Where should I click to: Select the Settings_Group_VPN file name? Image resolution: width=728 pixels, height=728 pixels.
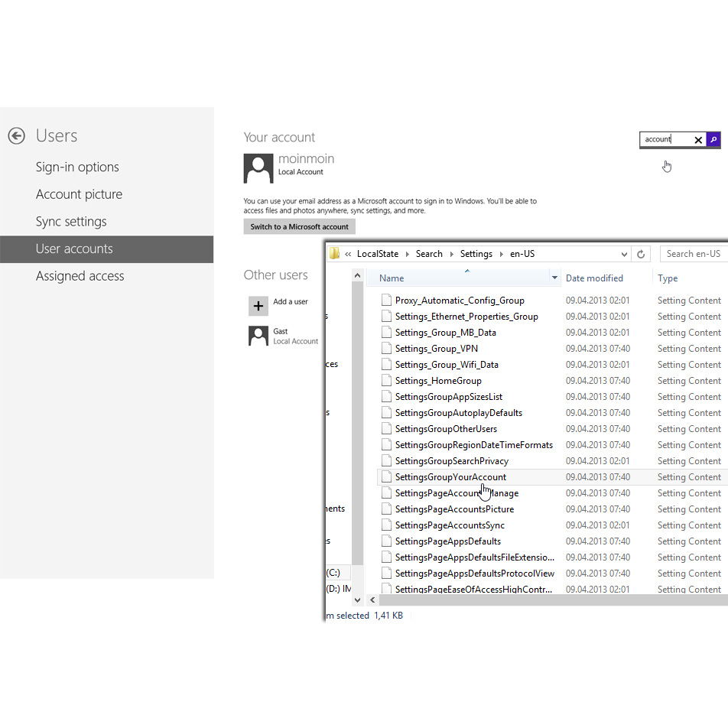437,349
